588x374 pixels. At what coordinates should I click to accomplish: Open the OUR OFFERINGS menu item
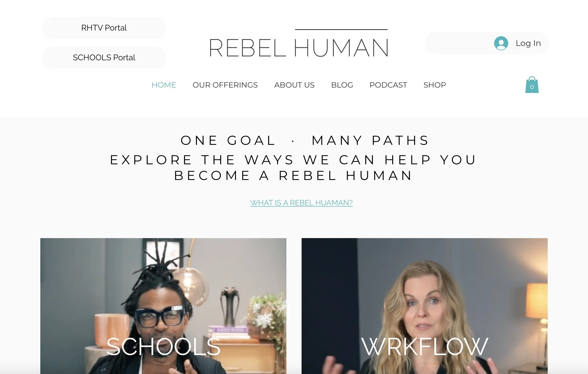[x=225, y=85]
